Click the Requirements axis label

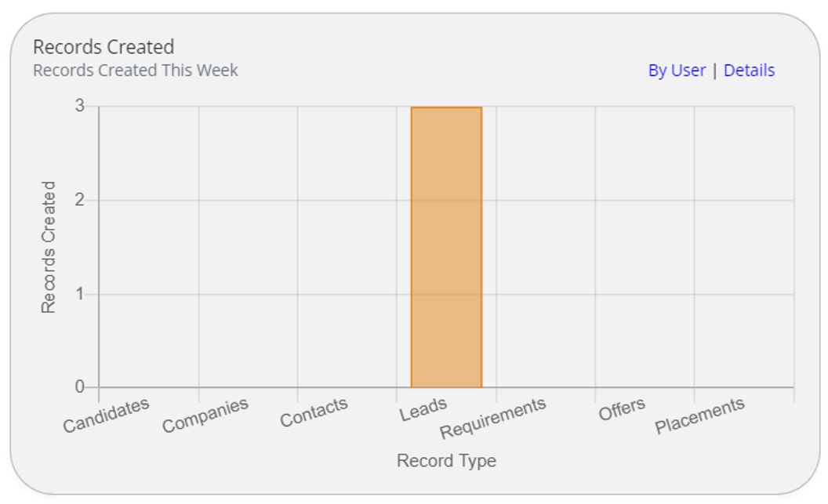pos(492,419)
